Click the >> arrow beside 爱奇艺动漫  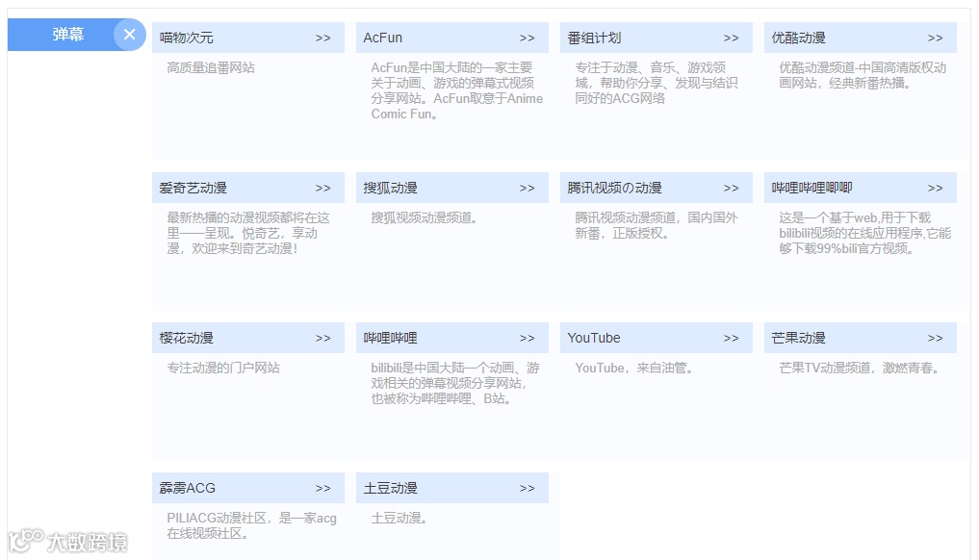(x=322, y=188)
